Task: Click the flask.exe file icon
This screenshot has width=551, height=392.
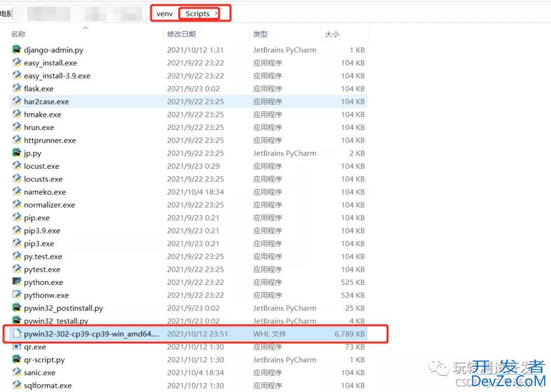Action: click(x=16, y=88)
